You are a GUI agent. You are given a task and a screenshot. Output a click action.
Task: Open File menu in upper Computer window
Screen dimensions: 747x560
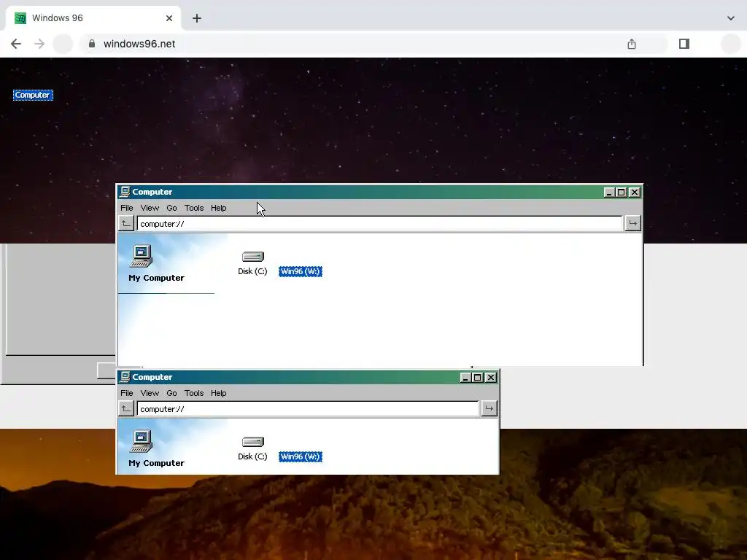(x=127, y=208)
